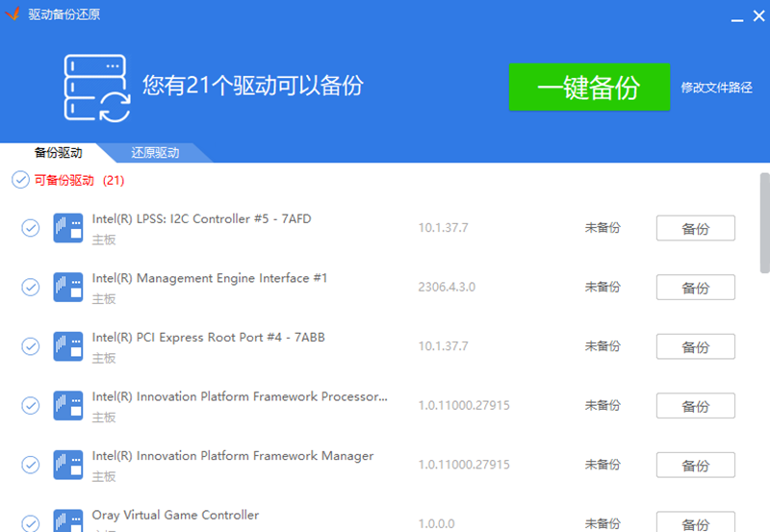Toggle the select-all 可备份驱动 checkbox

[x=20, y=180]
